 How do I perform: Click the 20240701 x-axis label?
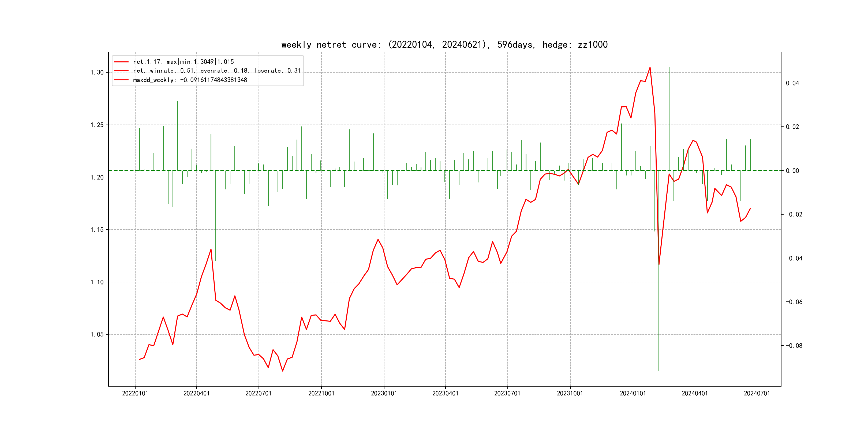coord(757,394)
